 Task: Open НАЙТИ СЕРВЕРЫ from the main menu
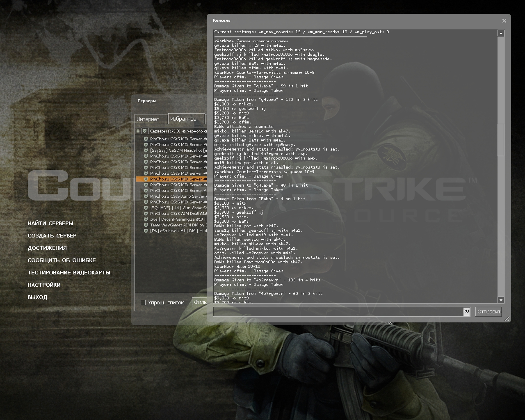(x=50, y=224)
